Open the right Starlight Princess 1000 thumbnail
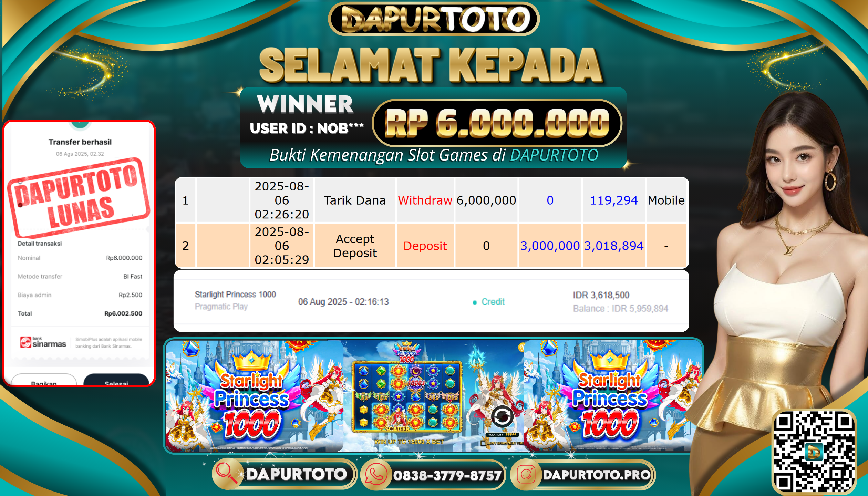The width and height of the screenshot is (868, 496). (612, 396)
